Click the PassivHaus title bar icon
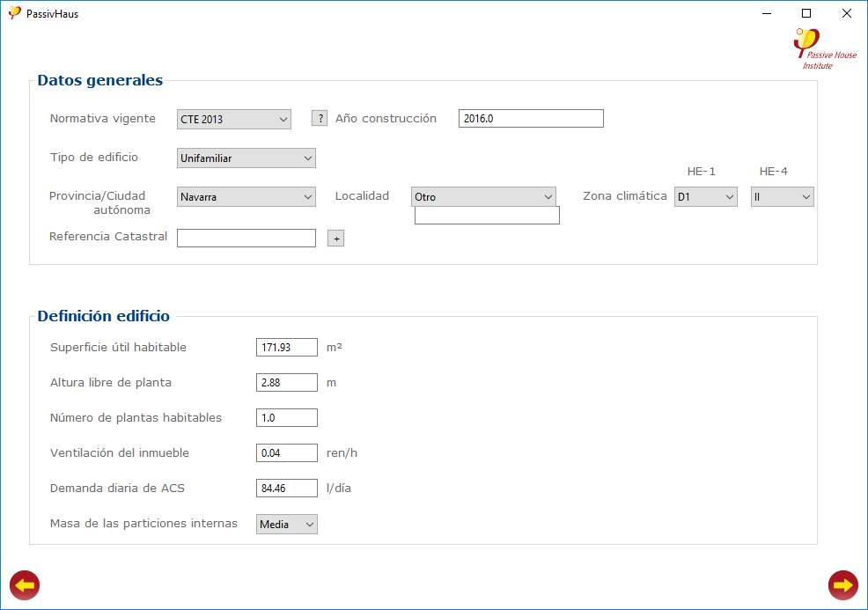The width and height of the screenshot is (868, 610). [x=14, y=13]
